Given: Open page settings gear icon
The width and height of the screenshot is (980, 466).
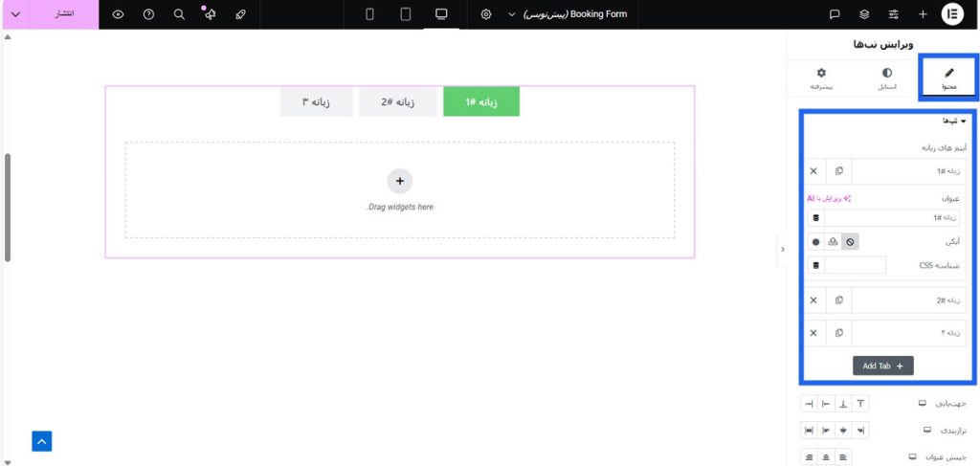Looking at the screenshot, I should 486,14.
